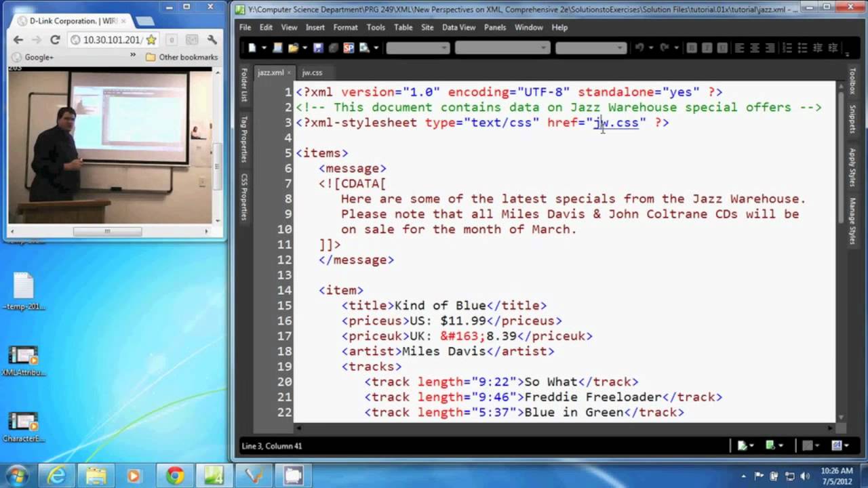Open the Data View menu
Image resolution: width=868 pixels, height=488 pixels.
click(459, 27)
